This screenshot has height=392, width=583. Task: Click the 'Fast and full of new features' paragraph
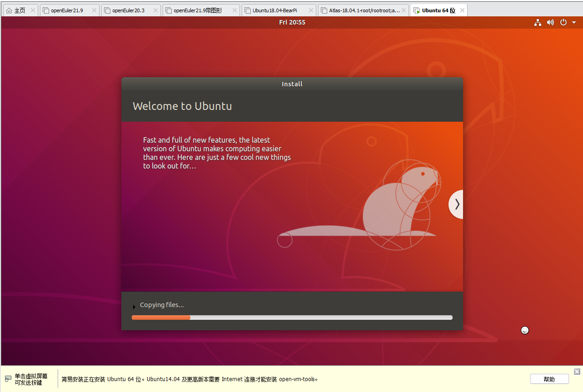pos(217,153)
